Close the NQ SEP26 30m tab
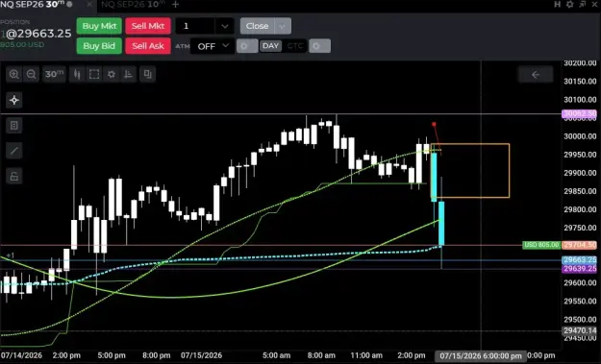This screenshot has width=601, height=364. 88,5
